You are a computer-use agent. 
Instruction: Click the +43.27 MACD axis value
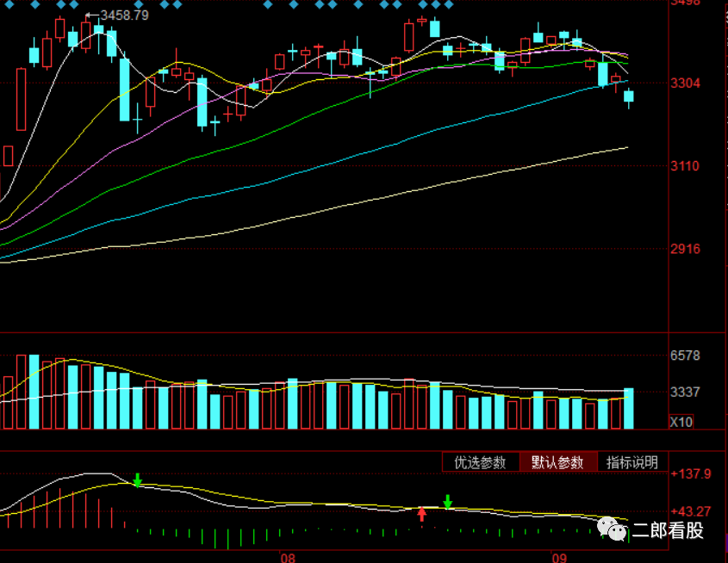click(691, 512)
